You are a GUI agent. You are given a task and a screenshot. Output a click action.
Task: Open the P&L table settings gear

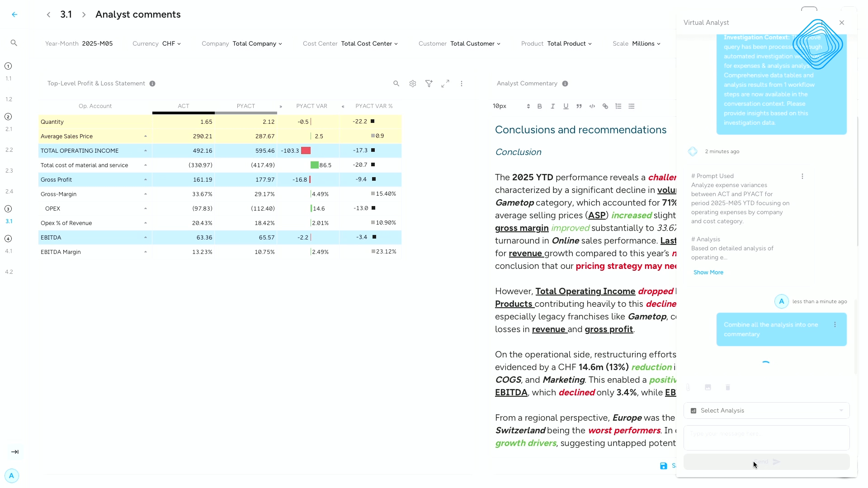(412, 84)
